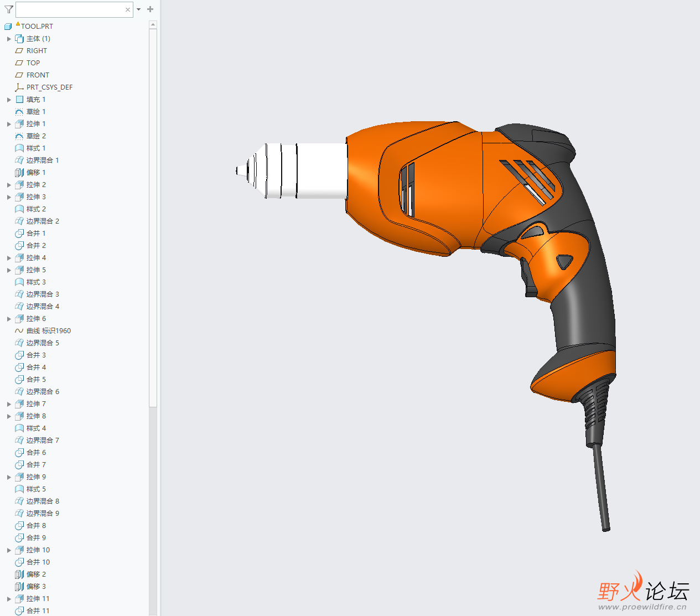Click the 拉伸 1 extrude feature icon
Screen dimensions: 700x616
click(19, 124)
